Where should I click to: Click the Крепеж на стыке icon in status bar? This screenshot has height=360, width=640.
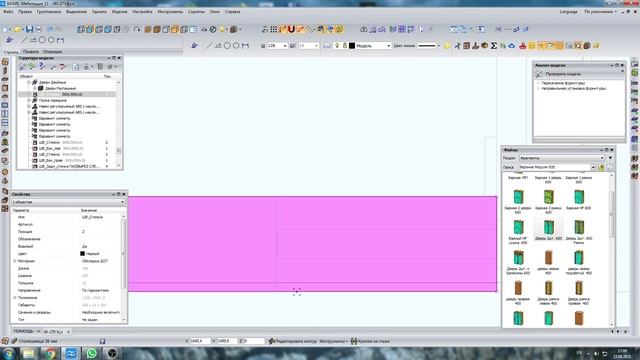point(354,341)
